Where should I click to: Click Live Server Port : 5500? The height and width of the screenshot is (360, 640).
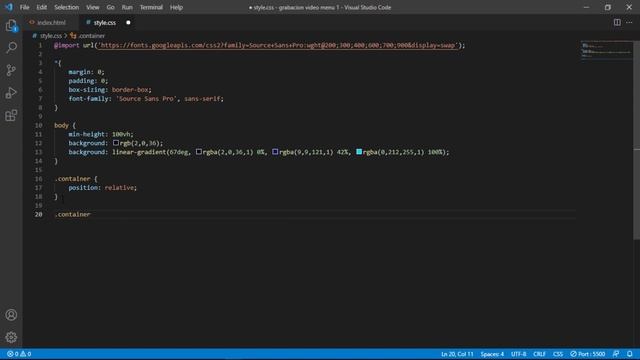[588, 354]
